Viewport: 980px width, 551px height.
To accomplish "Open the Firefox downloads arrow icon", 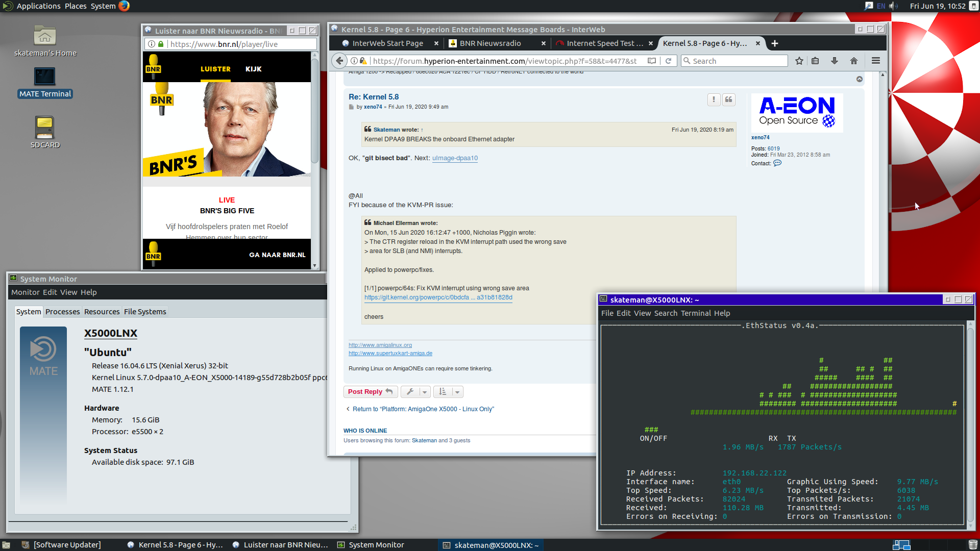I will pyautogui.click(x=835, y=61).
